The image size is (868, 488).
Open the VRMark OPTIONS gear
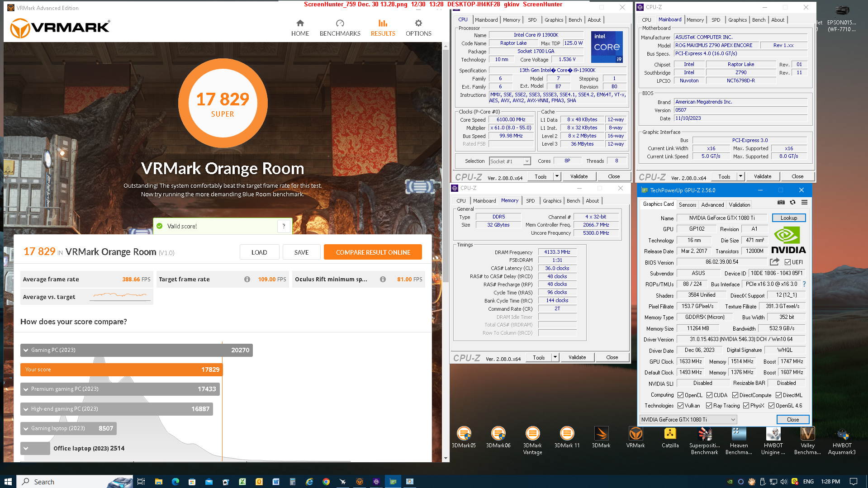(418, 28)
